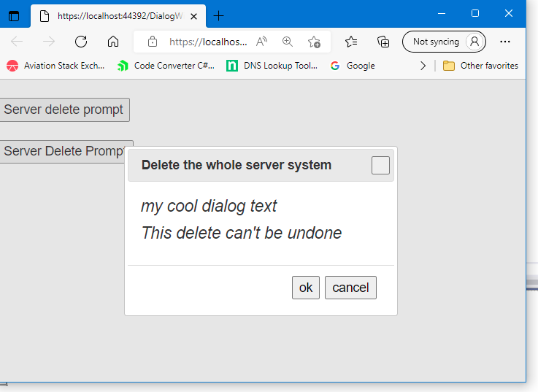Open the tab actions menu icon

[14, 16]
